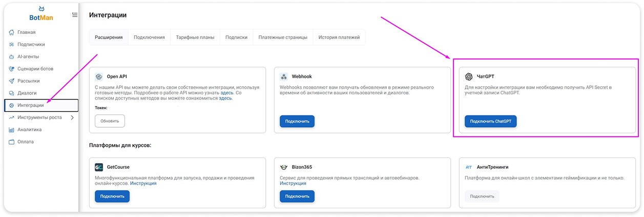644x217 pixels.
Task: Go to AI-агенты in sidebar
Action: pyautogui.click(x=28, y=56)
